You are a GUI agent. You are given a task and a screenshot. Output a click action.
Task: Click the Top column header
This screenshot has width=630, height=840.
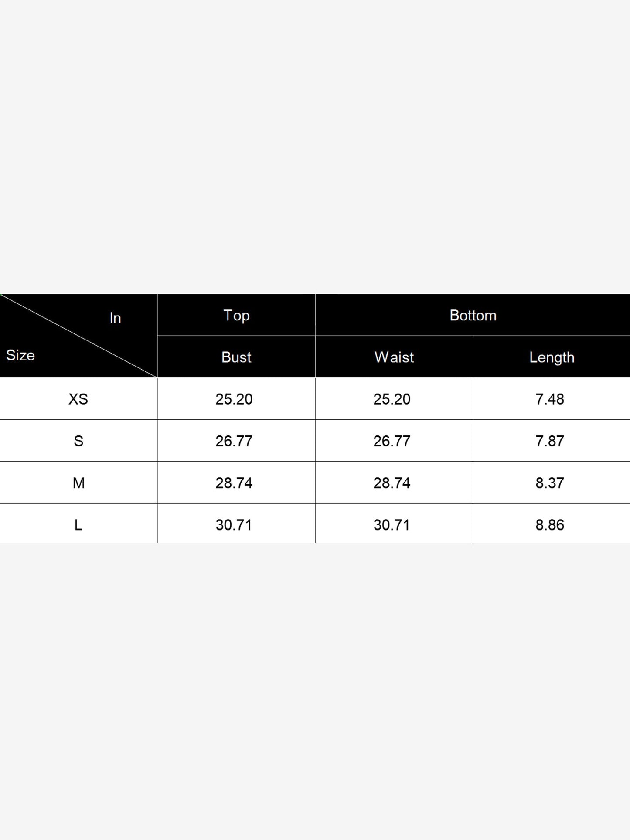236,315
